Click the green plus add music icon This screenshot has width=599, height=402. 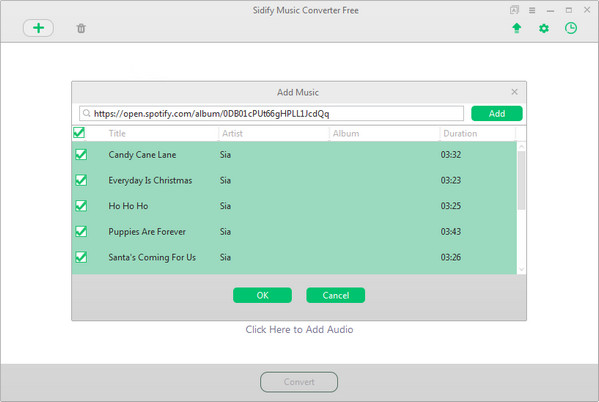(38, 28)
